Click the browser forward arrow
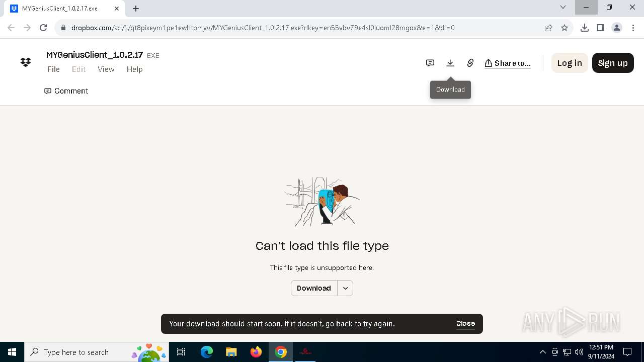 27,28
